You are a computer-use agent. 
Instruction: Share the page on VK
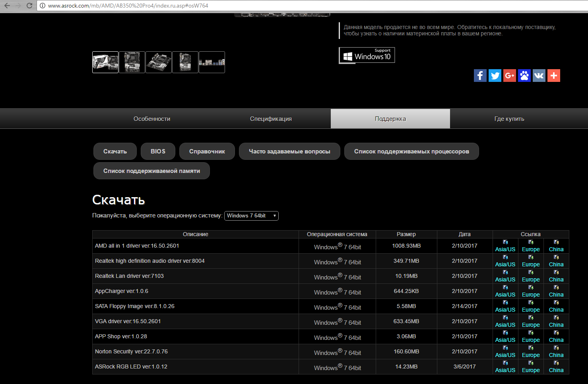[539, 76]
